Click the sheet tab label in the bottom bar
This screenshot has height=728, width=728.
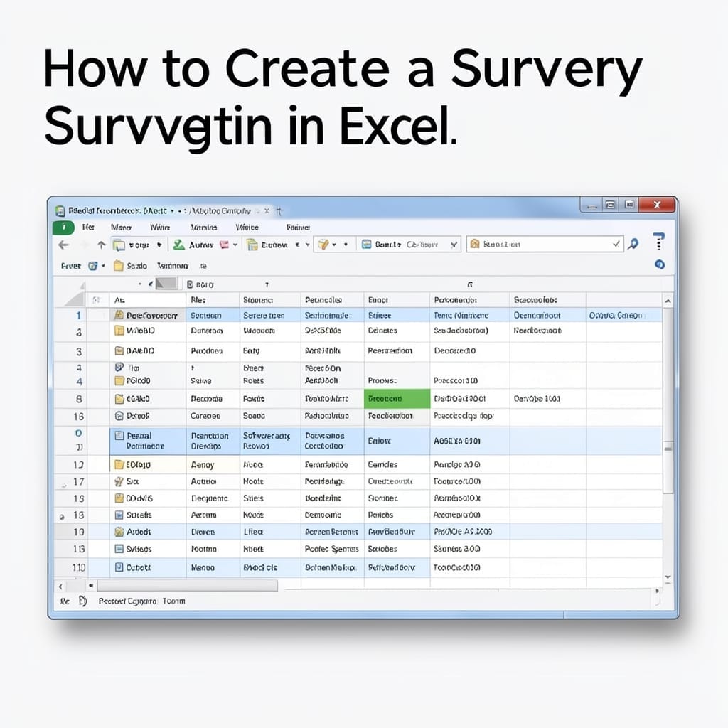(141, 601)
